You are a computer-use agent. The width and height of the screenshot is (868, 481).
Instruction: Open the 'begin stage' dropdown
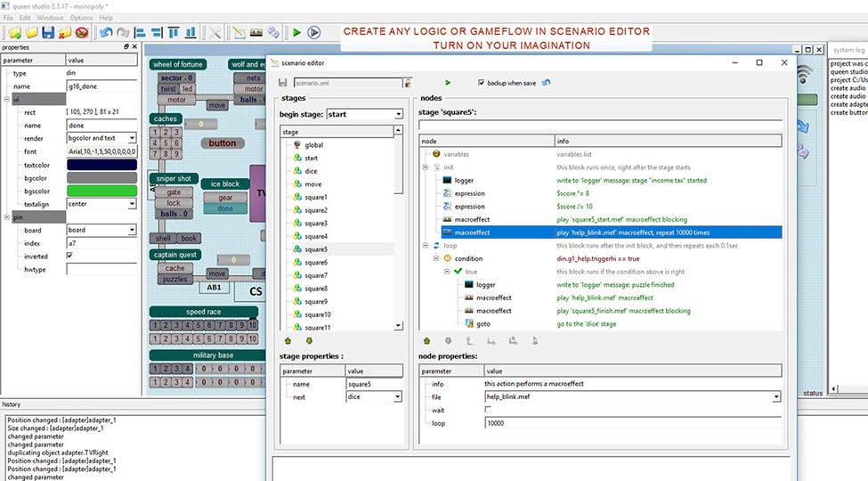398,114
